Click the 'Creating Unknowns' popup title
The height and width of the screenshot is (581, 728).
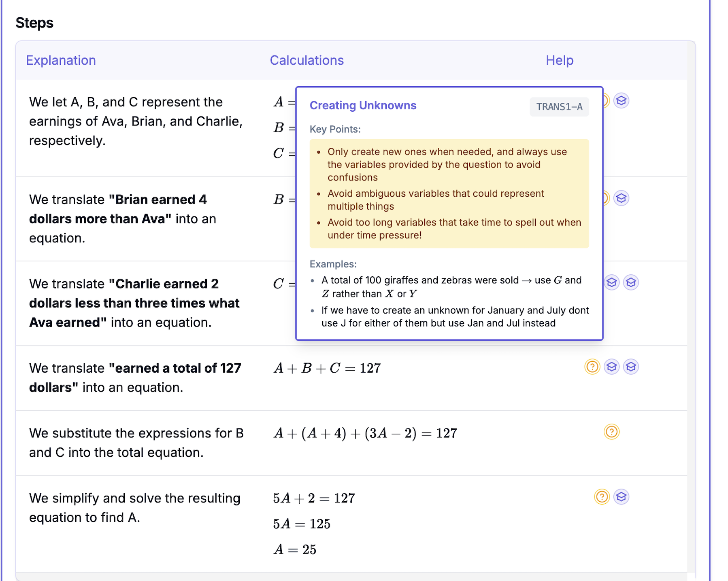pos(363,105)
